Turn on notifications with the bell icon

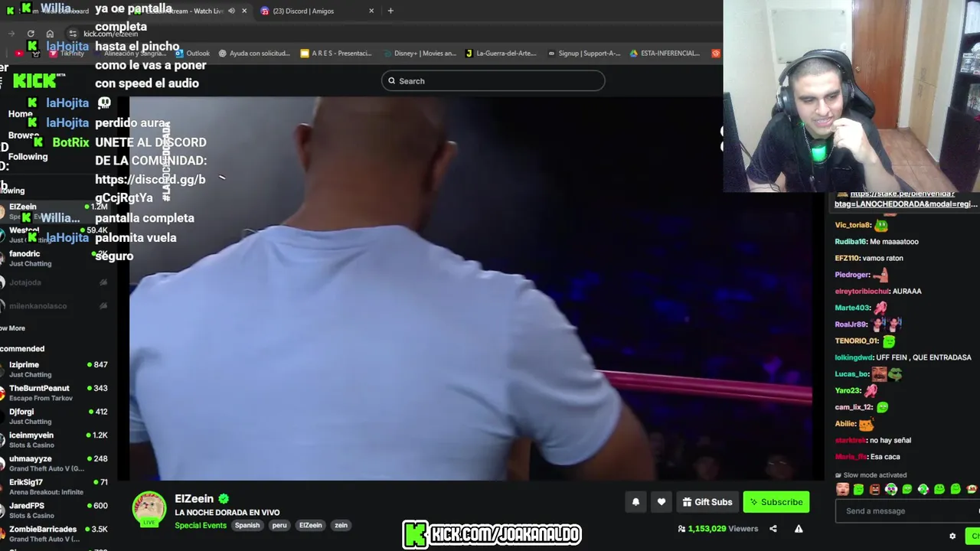point(635,502)
